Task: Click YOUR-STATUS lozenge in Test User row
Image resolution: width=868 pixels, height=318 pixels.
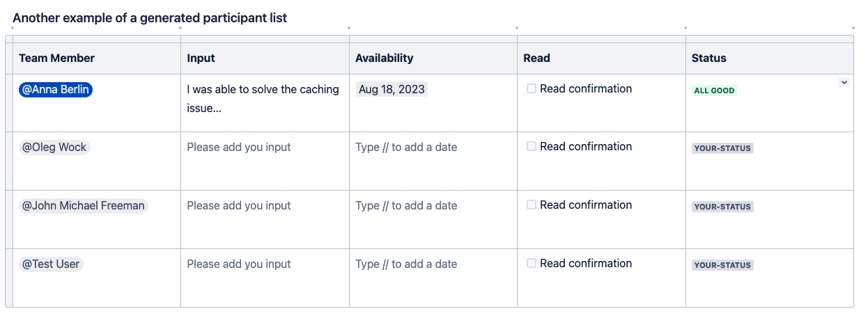Action: click(x=722, y=265)
